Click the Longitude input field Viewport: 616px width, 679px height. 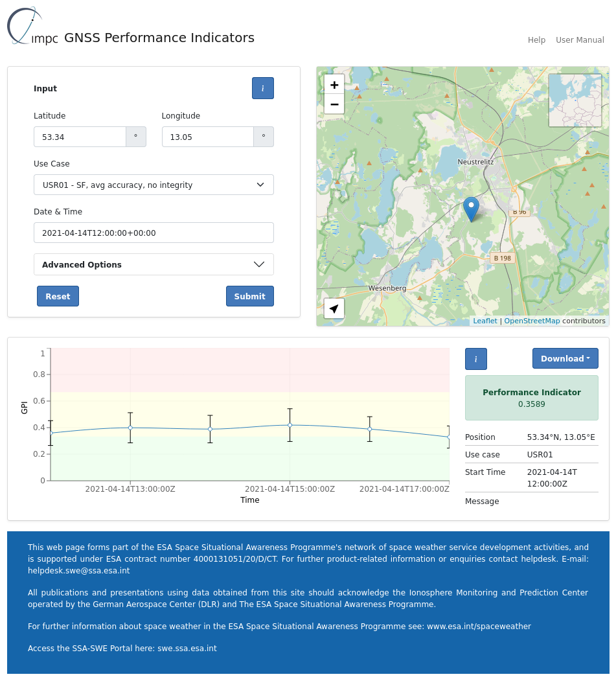coord(207,137)
